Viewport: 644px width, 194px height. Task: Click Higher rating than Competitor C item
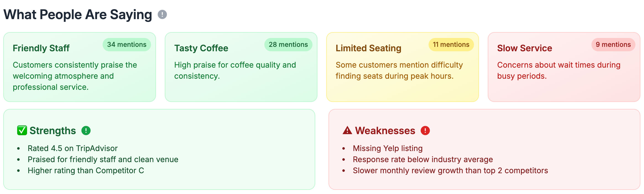pyautogui.click(x=86, y=170)
